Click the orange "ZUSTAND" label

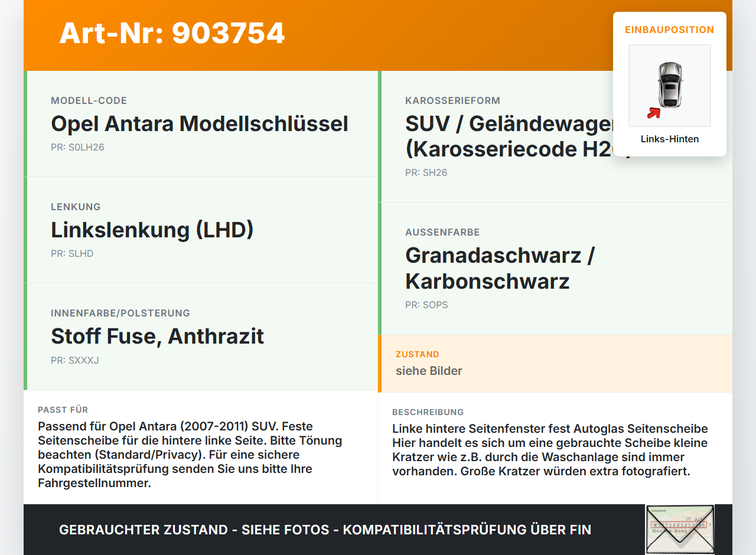coord(418,354)
